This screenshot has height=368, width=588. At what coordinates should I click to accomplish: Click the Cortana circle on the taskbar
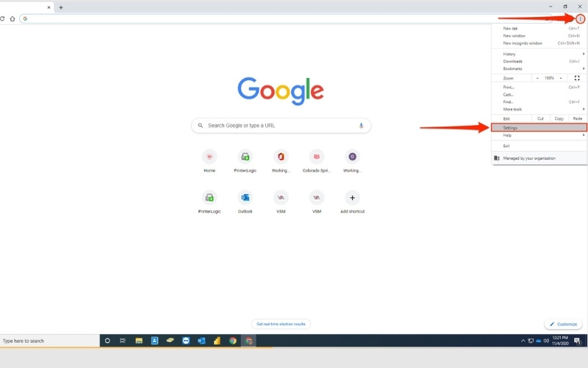point(107,341)
